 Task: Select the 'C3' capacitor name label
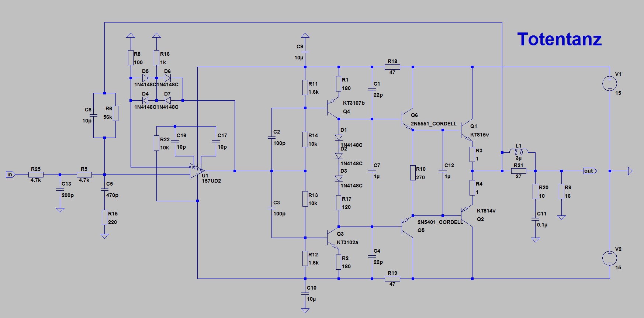pyautogui.click(x=277, y=203)
